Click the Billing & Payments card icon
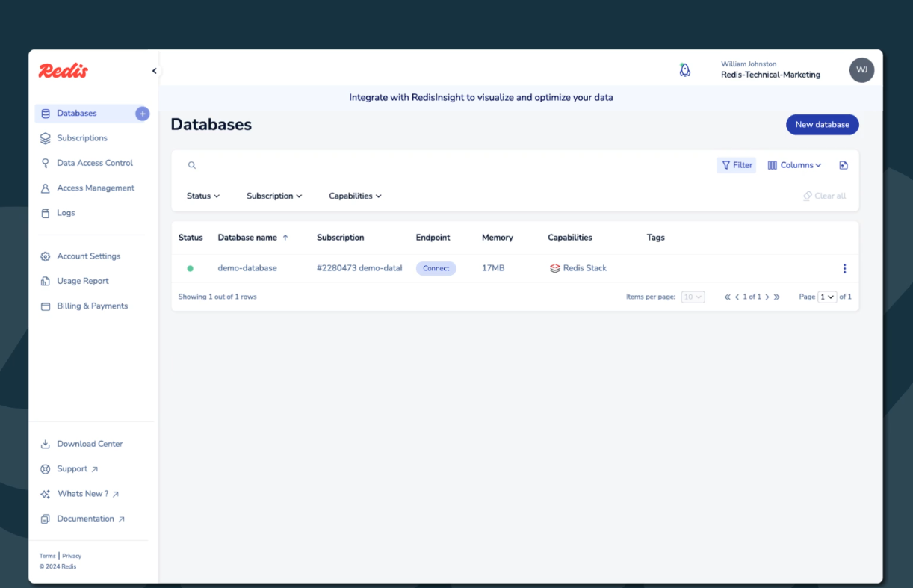The width and height of the screenshot is (913, 588). [x=46, y=306]
